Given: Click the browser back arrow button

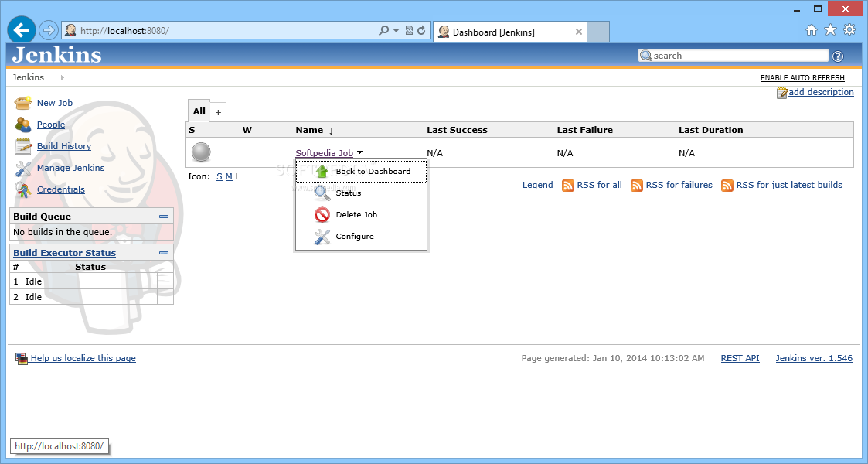Looking at the screenshot, I should click(22, 30).
